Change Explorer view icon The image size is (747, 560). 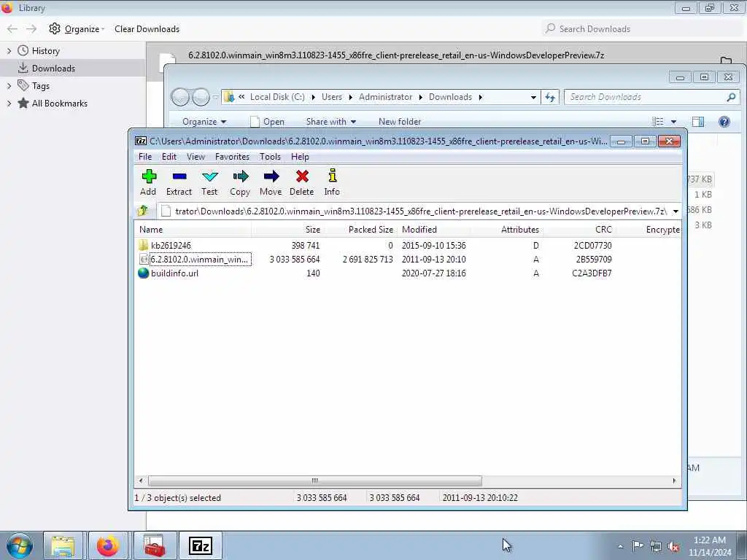tap(658, 122)
